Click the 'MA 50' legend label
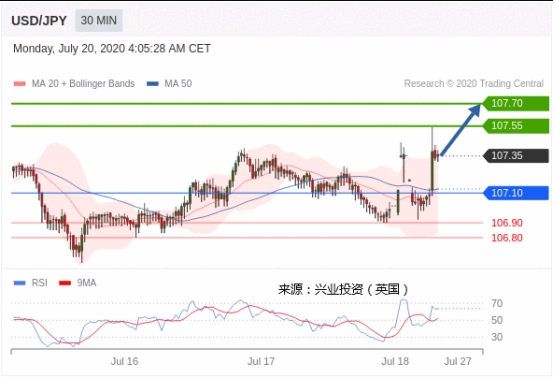 click(178, 84)
